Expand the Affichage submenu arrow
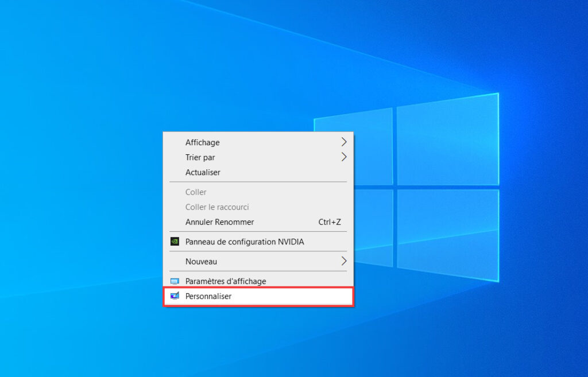Viewport: 588px width, 377px height. coord(344,142)
